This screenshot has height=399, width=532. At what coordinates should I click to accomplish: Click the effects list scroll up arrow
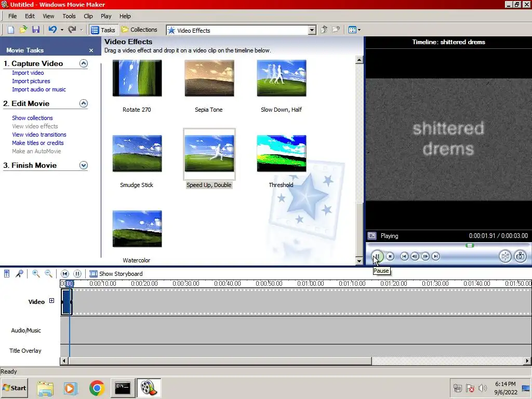(360, 60)
